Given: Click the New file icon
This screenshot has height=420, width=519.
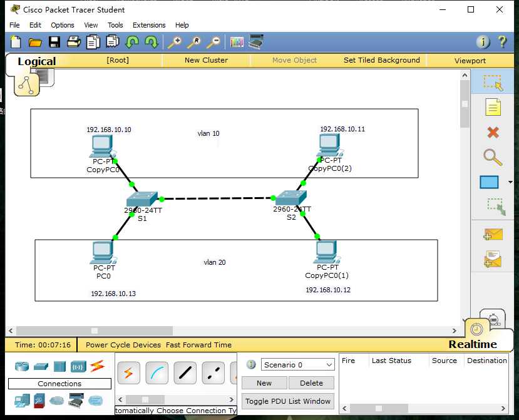Looking at the screenshot, I should pos(16,42).
